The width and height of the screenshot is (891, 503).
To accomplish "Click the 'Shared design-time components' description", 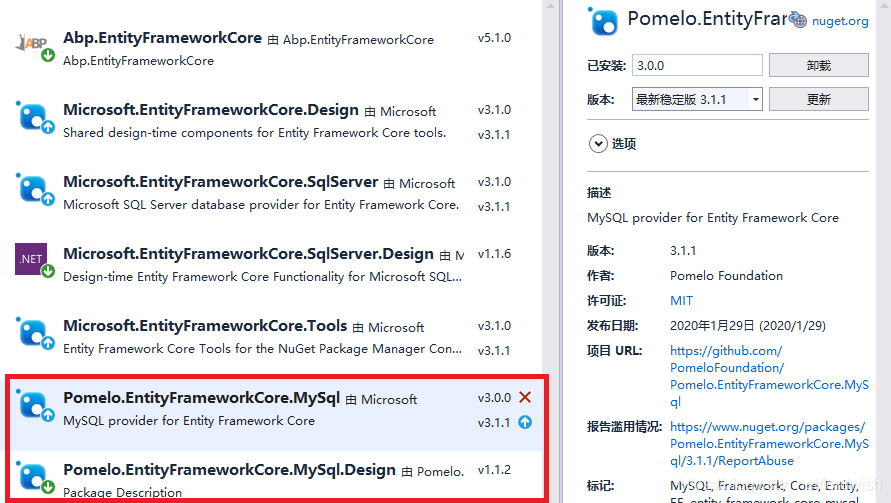I will [x=255, y=133].
